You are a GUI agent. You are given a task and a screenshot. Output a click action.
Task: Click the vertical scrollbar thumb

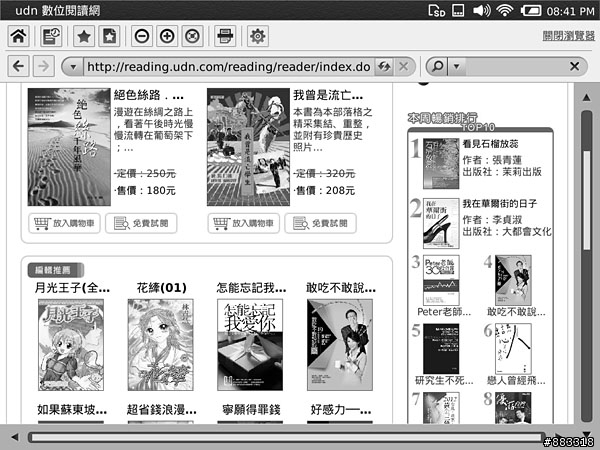(587, 201)
